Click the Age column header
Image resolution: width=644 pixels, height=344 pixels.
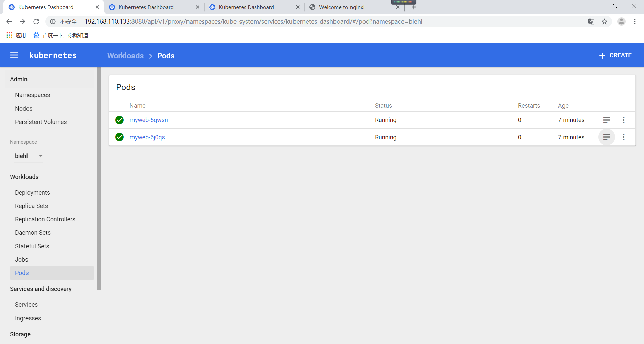click(563, 106)
